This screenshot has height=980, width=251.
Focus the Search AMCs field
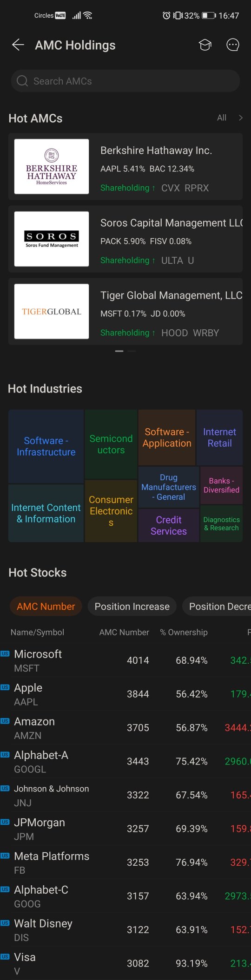tap(125, 81)
